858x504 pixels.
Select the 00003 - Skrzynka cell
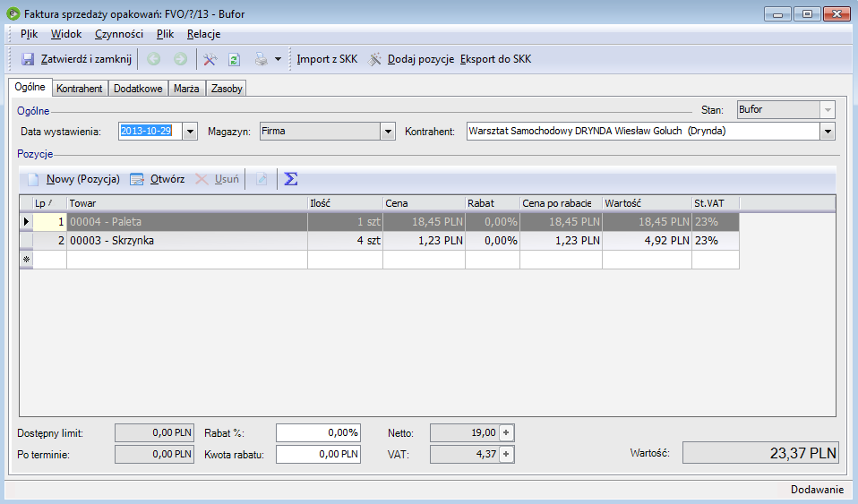tap(187, 241)
